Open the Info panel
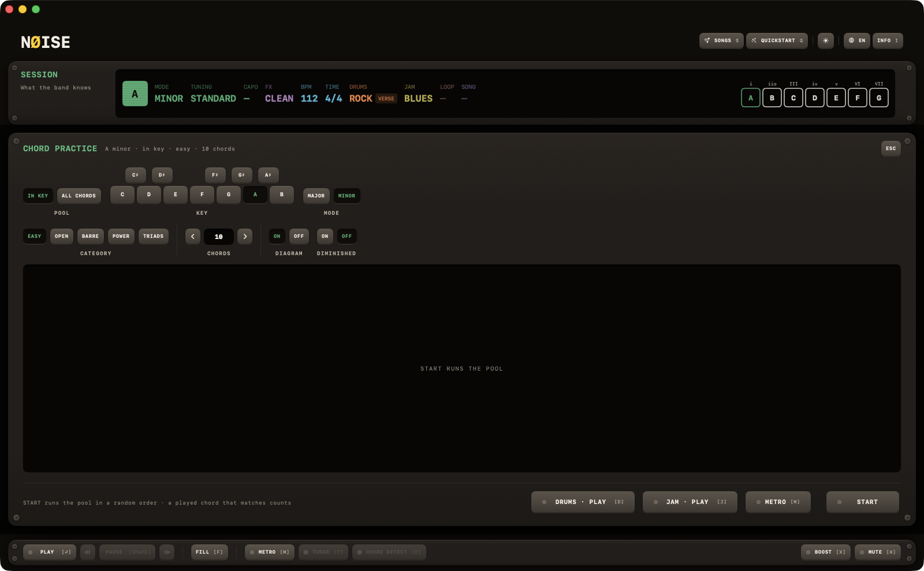924x571 pixels. [x=888, y=40]
